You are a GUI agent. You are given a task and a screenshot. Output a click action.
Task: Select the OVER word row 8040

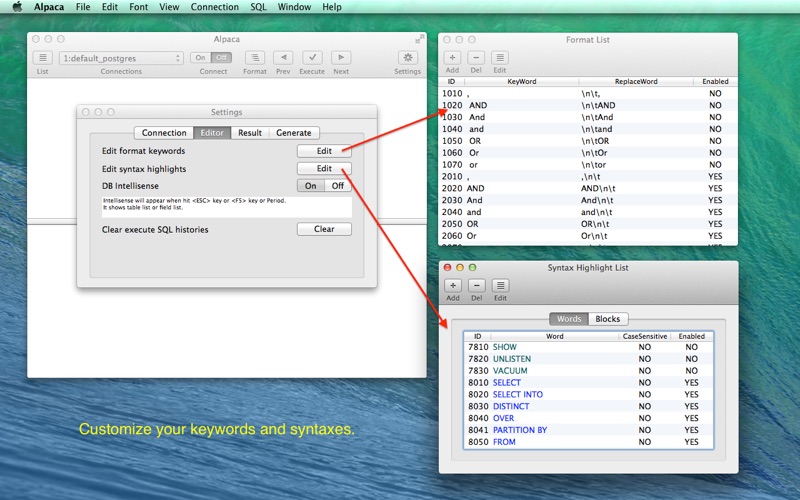(588, 418)
